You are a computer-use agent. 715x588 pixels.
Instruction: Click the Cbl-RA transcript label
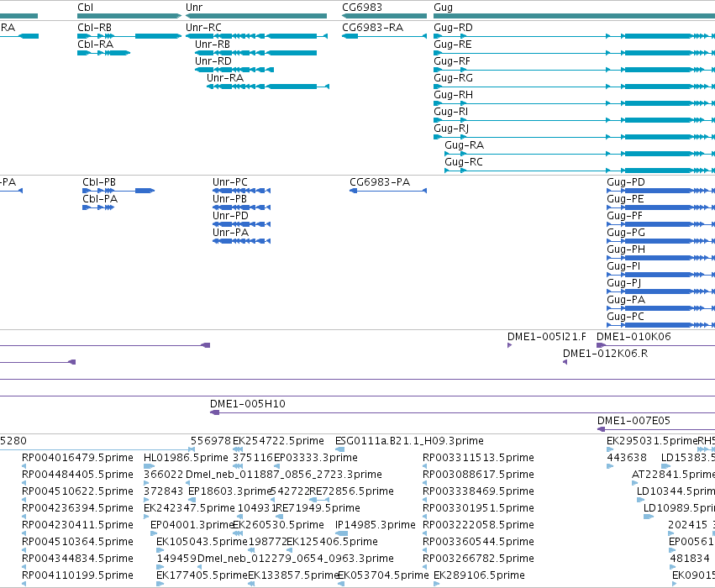[x=95, y=45]
